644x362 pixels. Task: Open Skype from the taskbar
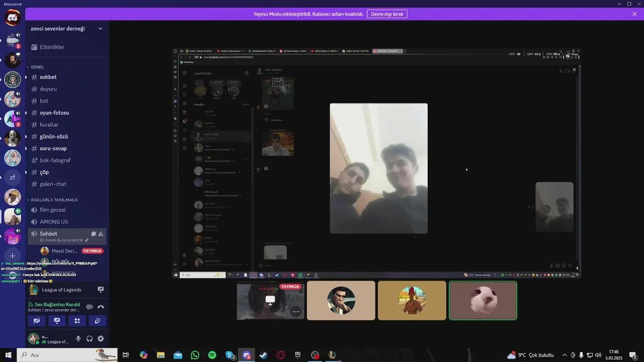229,355
